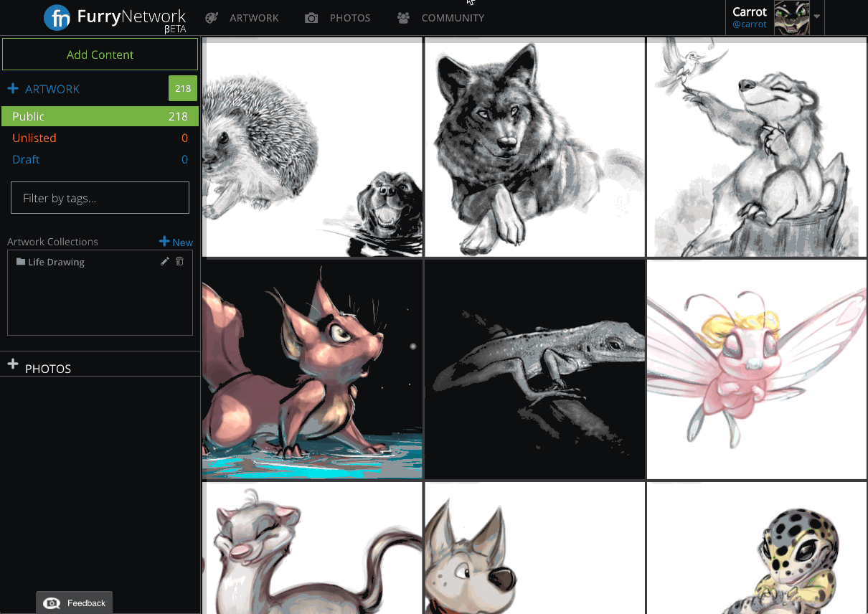Click the Filter by tags input field
The width and height of the screenshot is (868, 614).
(x=100, y=197)
